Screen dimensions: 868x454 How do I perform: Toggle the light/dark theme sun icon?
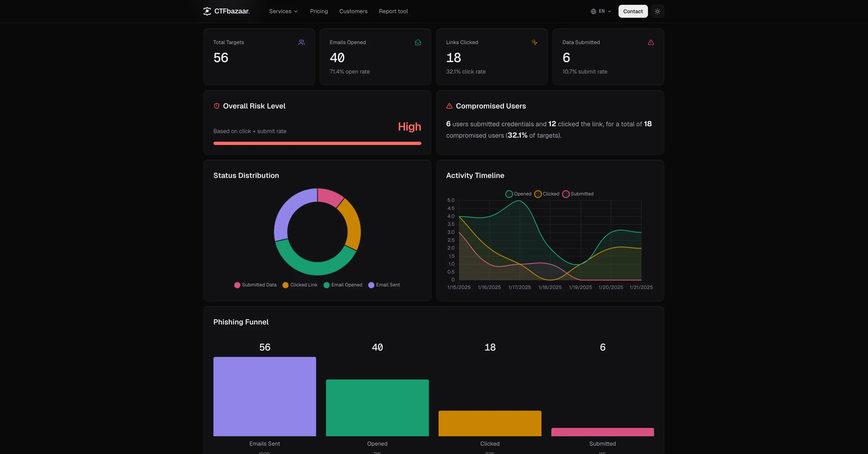click(658, 11)
